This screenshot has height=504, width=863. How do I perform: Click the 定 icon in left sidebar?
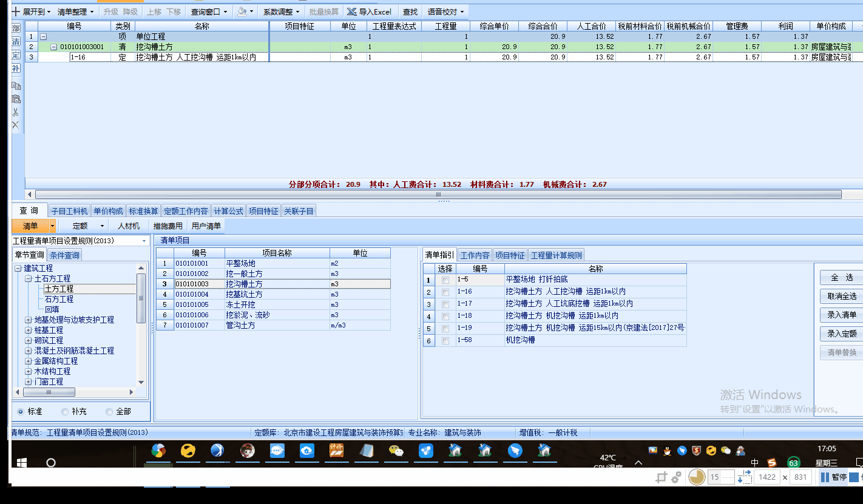pyautogui.click(x=16, y=55)
